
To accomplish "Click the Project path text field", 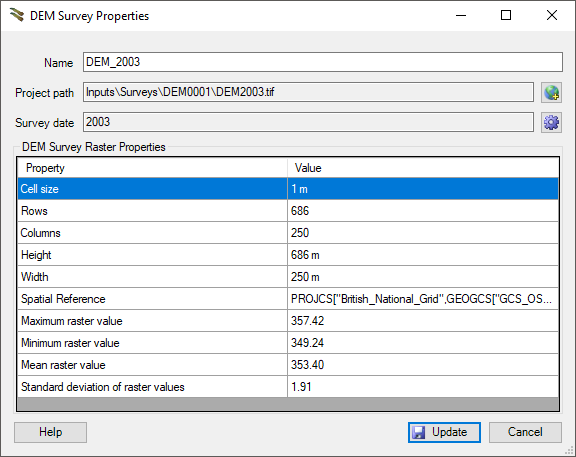I will click(308, 92).
